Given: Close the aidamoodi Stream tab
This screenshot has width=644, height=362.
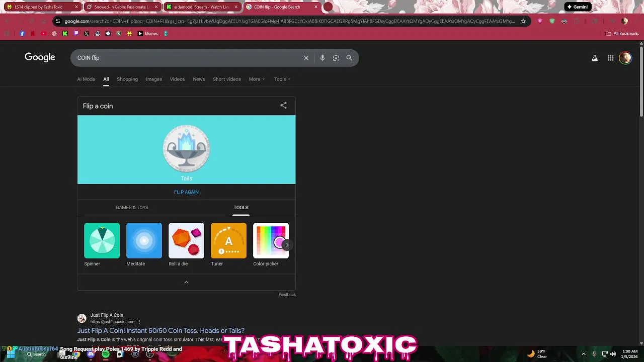Looking at the screenshot, I should (x=236, y=7).
